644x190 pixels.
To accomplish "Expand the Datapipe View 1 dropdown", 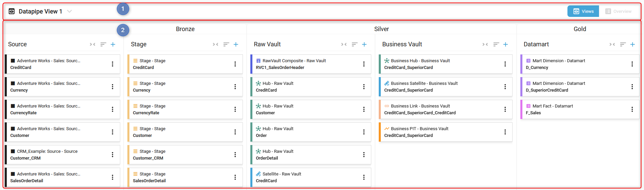I will click(69, 11).
